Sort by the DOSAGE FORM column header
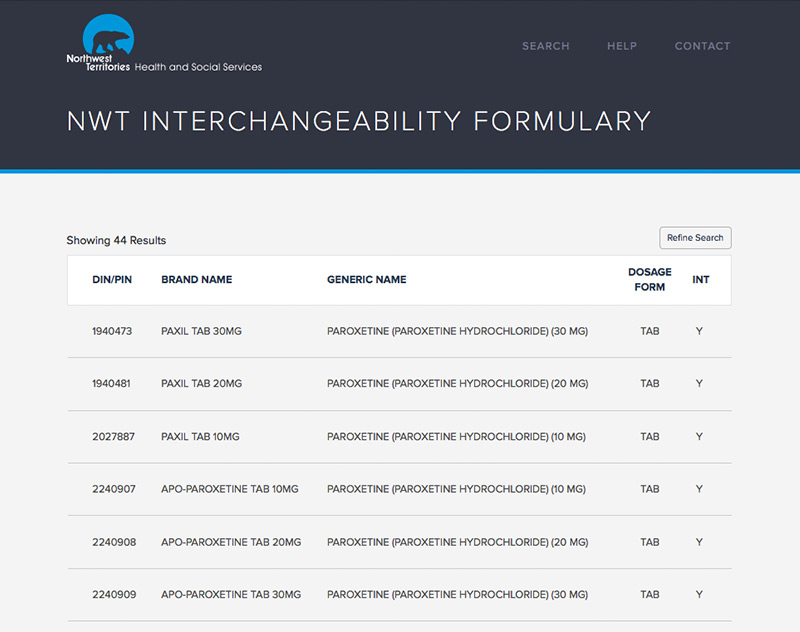800x632 pixels. (650, 280)
